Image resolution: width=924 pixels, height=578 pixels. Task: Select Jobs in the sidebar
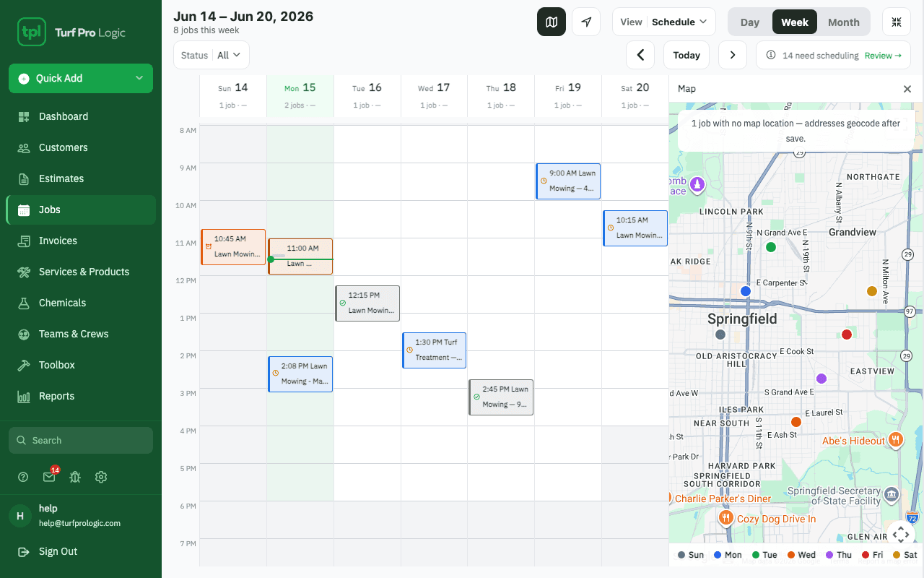pyautogui.click(x=81, y=210)
